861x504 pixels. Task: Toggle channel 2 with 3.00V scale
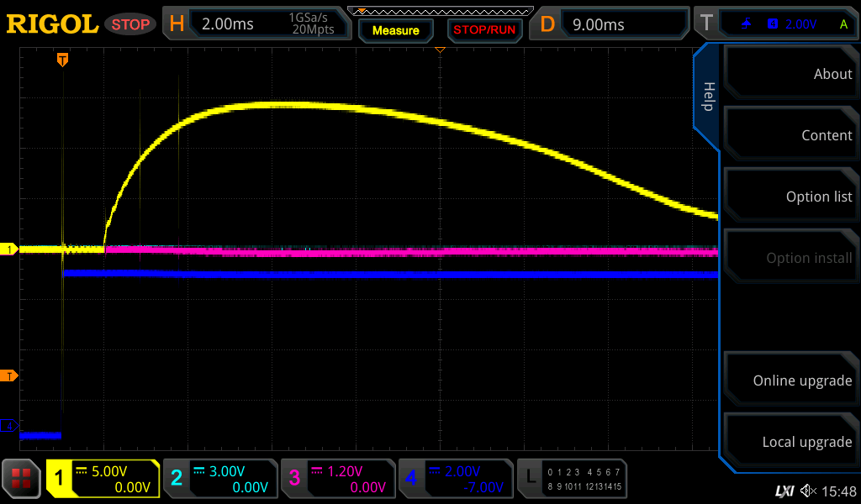pos(220,479)
